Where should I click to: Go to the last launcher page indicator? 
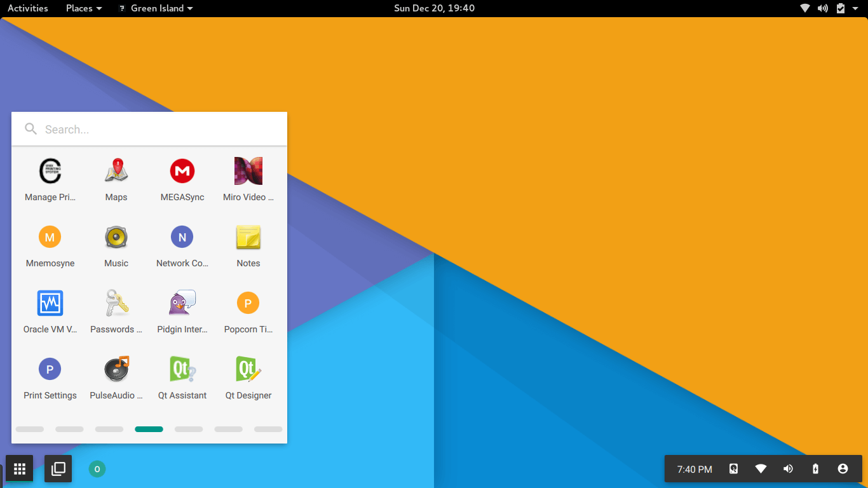coord(268,430)
